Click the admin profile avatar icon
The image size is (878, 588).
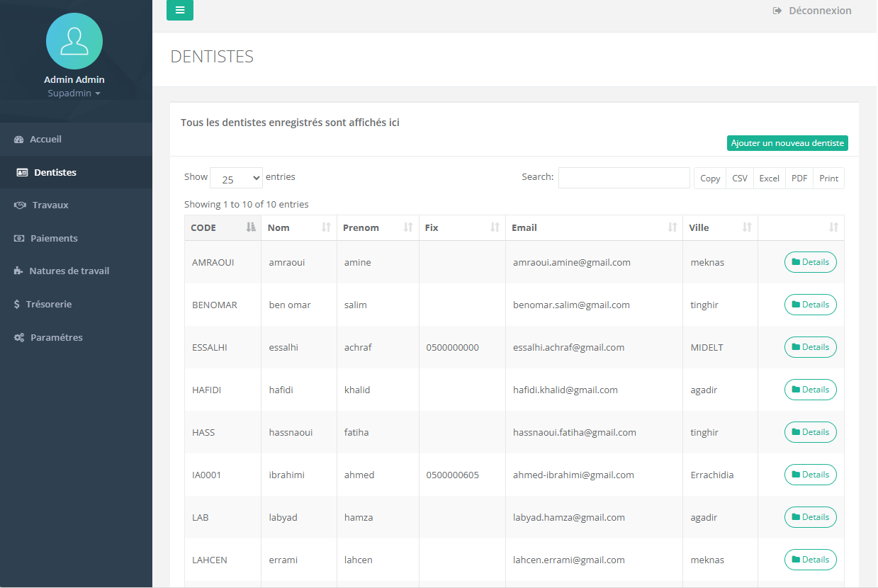coord(74,41)
